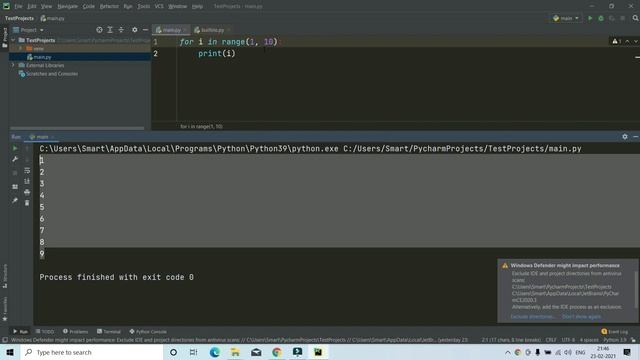The width and height of the screenshot is (640, 360).
Task: Collapse the TestProjects root folder
Action: pyautogui.click(x=13, y=40)
